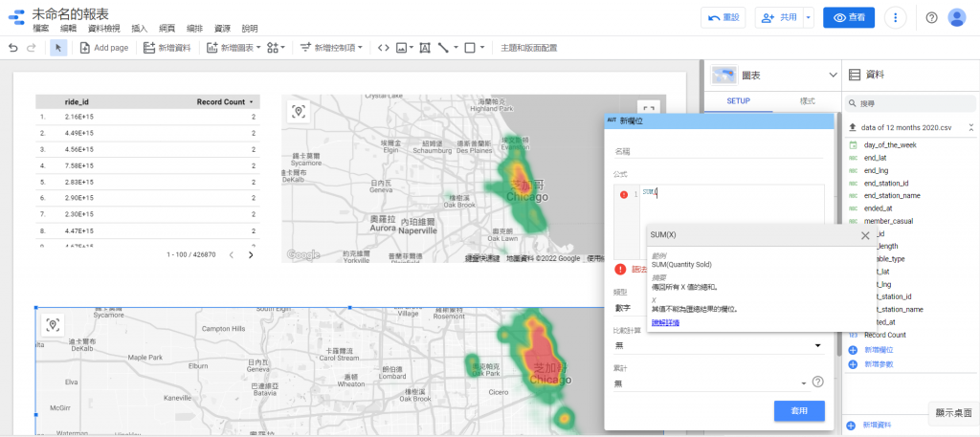Click the undo arrow in toolbar

coord(13,48)
